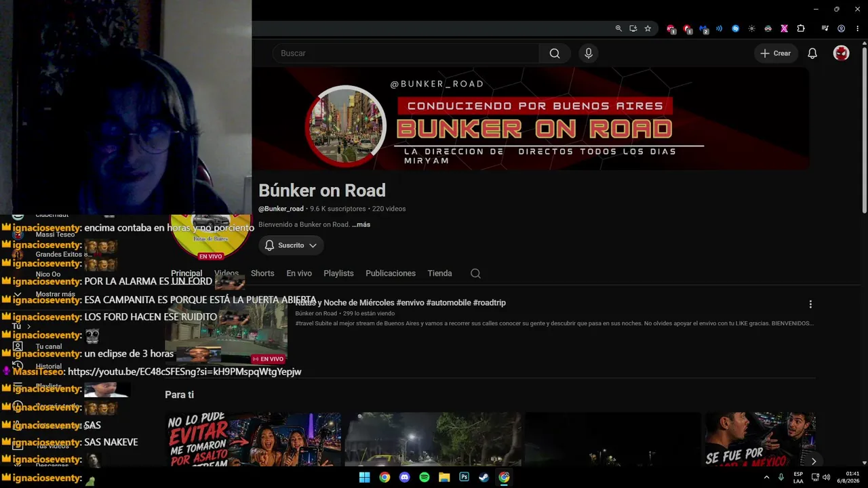868x488 pixels.
Task: Open the Chrome extensions puzzle icon
Action: tap(801, 28)
